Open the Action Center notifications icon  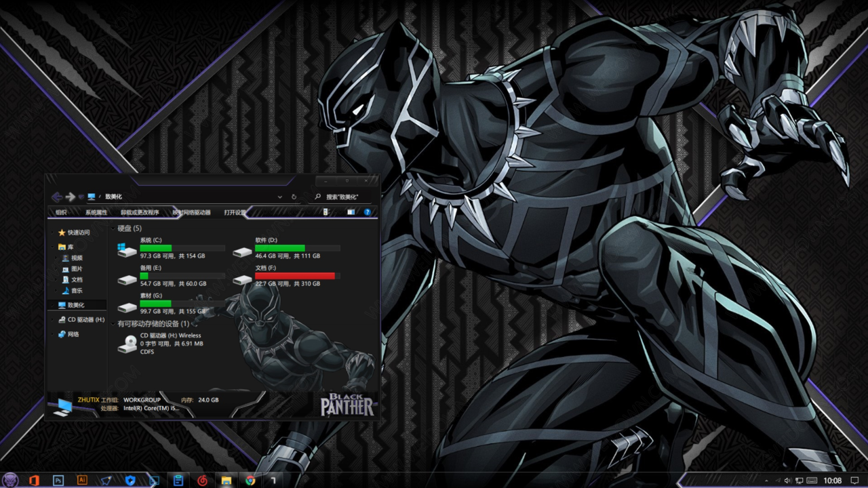click(x=856, y=481)
